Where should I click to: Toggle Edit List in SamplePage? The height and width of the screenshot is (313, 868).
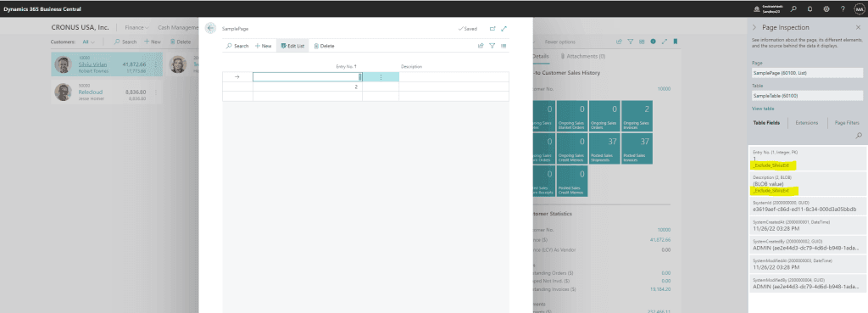tap(292, 46)
